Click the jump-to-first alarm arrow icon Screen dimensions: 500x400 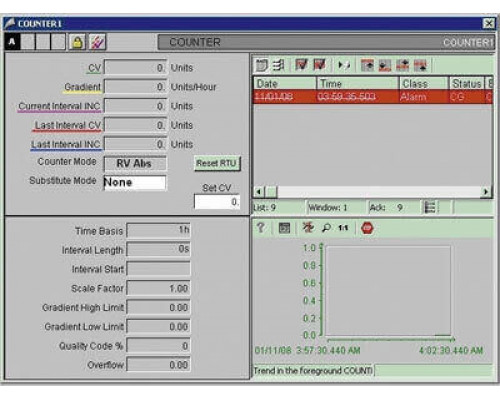pyautogui.click(x=367, y=65)
